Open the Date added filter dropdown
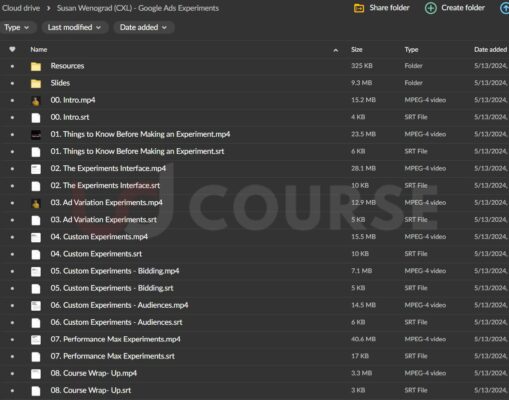 (x=143, y=27)
